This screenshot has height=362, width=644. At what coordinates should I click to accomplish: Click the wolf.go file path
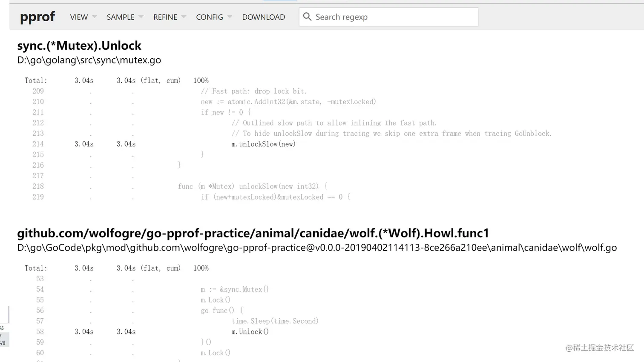click(316, 248)
